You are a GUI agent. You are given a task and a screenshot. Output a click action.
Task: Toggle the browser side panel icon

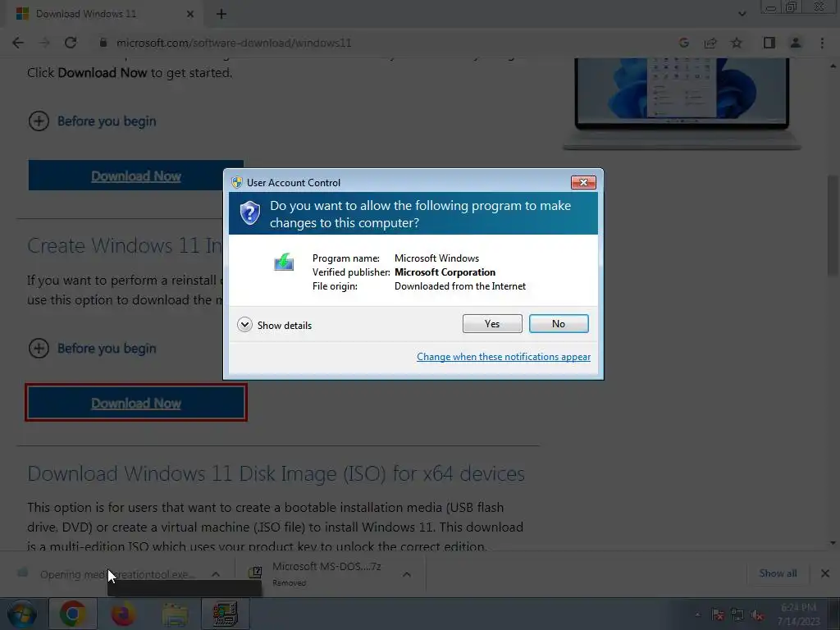(x=769, y=43)
